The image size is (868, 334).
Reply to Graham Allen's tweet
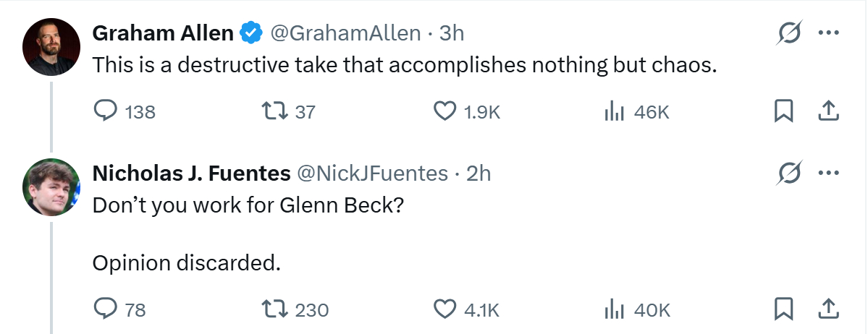tap(106, 111)
